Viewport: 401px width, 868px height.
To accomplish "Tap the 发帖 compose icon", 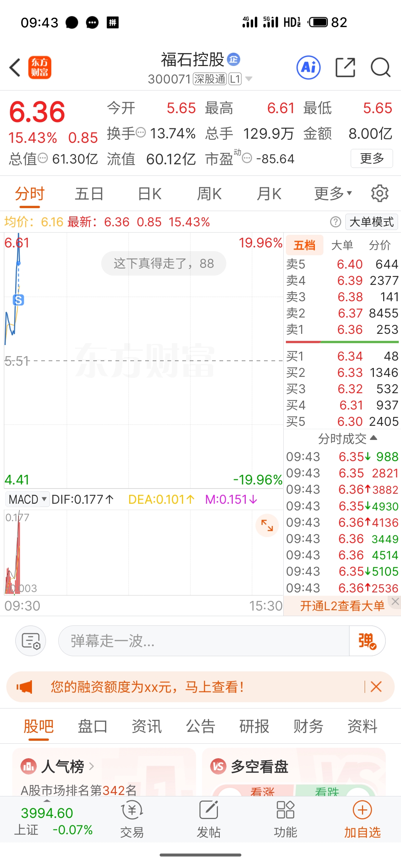I will (209, 810).
